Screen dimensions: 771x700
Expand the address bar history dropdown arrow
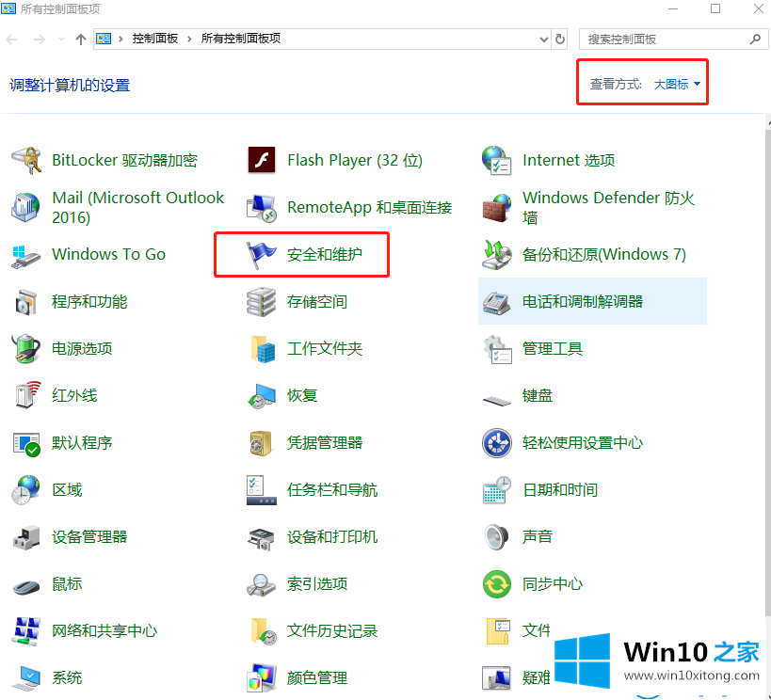(x=544, y=39)
